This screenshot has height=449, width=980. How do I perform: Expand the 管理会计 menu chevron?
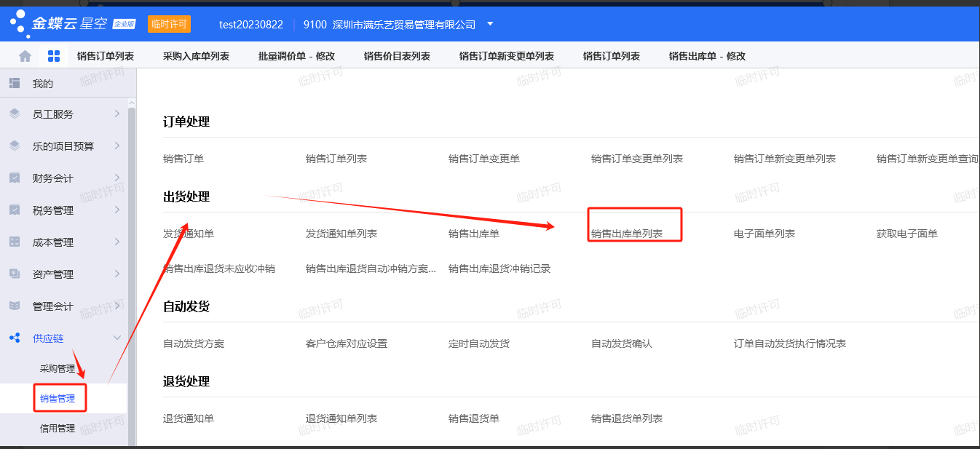[x=116, y=306]
